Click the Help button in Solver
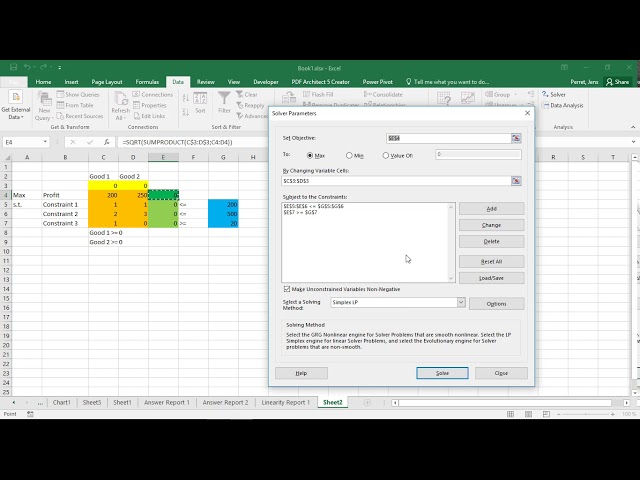 301,373
